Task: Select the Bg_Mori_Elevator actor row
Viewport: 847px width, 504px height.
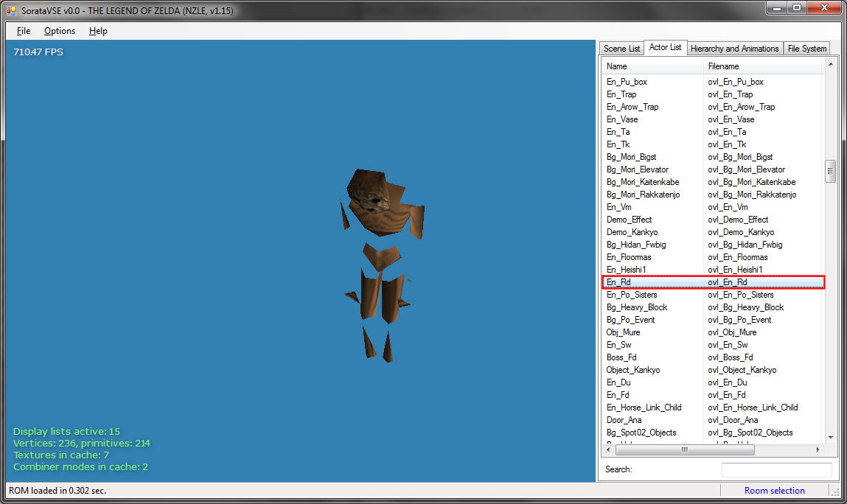Action: coord(713,169)
